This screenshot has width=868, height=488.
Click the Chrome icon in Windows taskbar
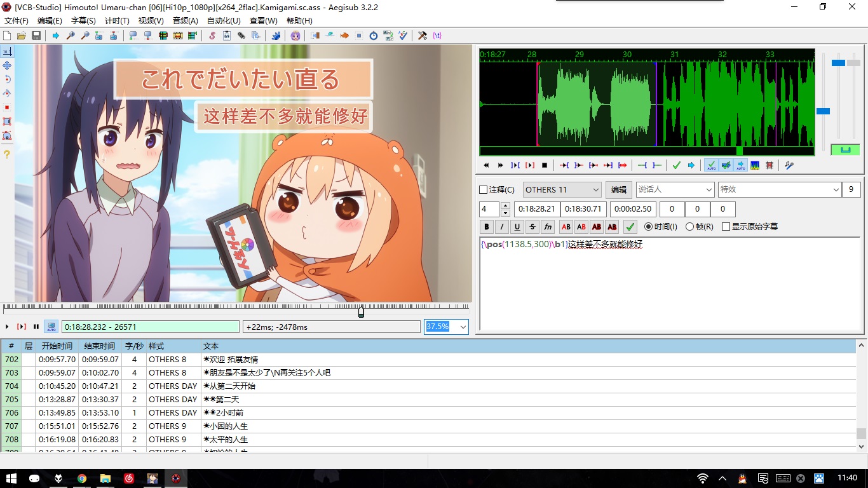(x=82, y=478)
